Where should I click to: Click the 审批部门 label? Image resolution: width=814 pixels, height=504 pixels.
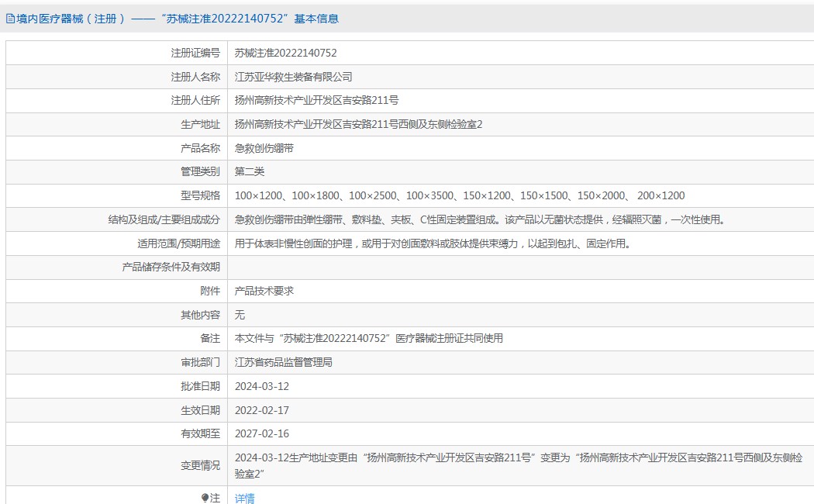tap(200, 362)
